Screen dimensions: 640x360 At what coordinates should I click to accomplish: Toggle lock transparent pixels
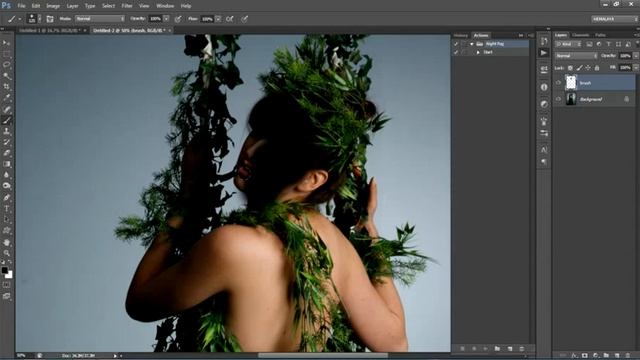tap(570, 68)
